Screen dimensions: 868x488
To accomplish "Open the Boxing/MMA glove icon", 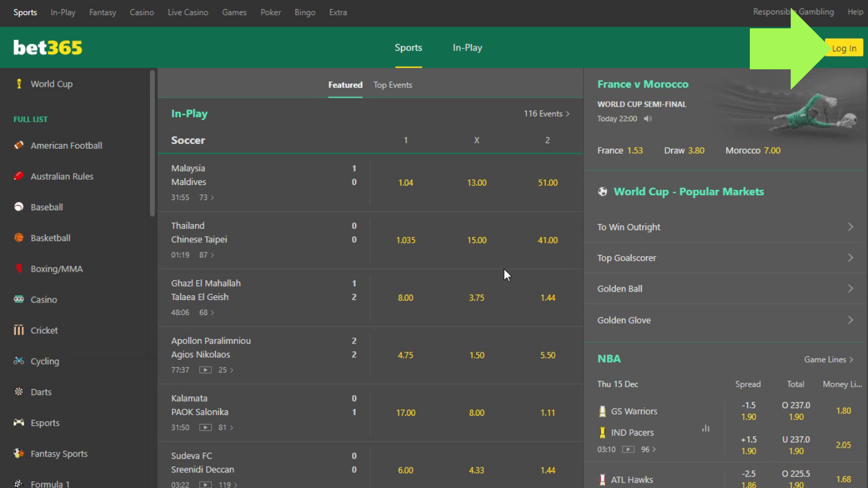I will [x=19, y=269].
